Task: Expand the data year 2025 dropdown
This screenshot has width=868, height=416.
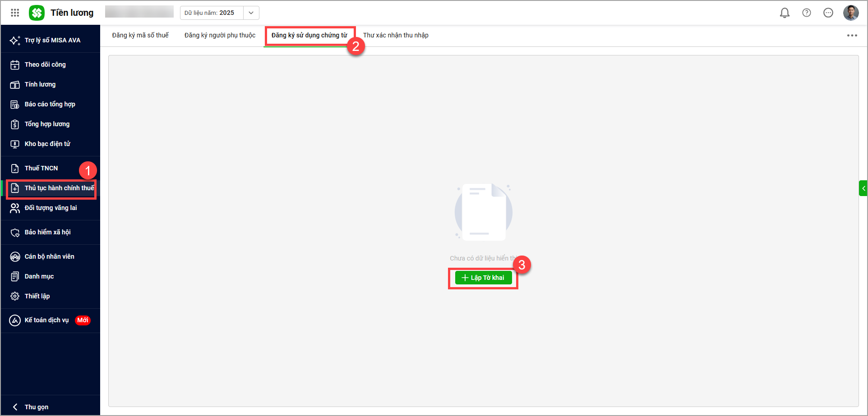Action: (x=251, y=13)
